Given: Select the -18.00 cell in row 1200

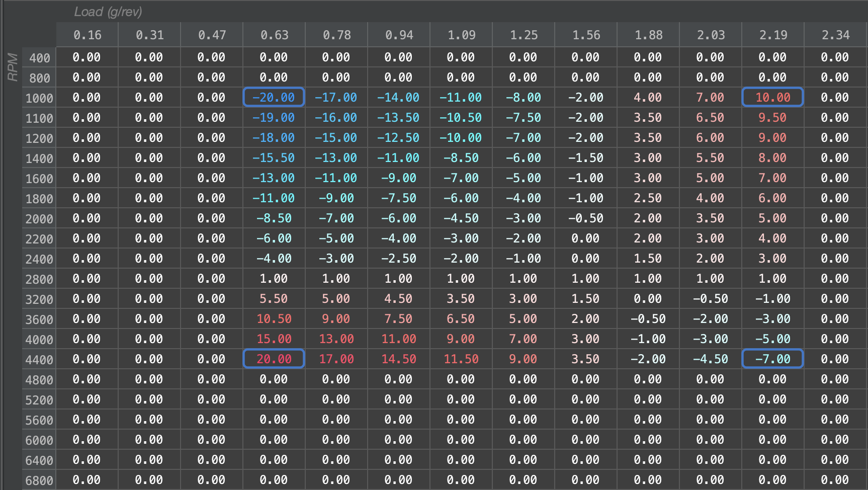Looking at the screenshot, I should point(274,137).
